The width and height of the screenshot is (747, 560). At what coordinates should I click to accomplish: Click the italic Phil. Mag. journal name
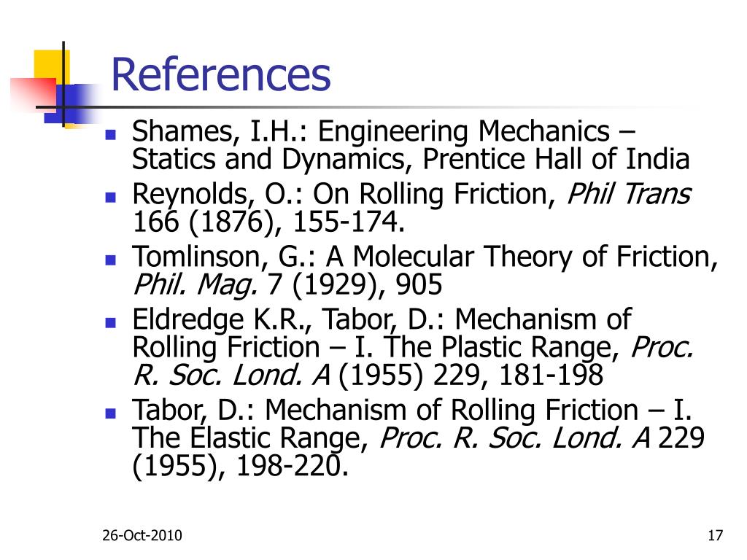(196, 285)
